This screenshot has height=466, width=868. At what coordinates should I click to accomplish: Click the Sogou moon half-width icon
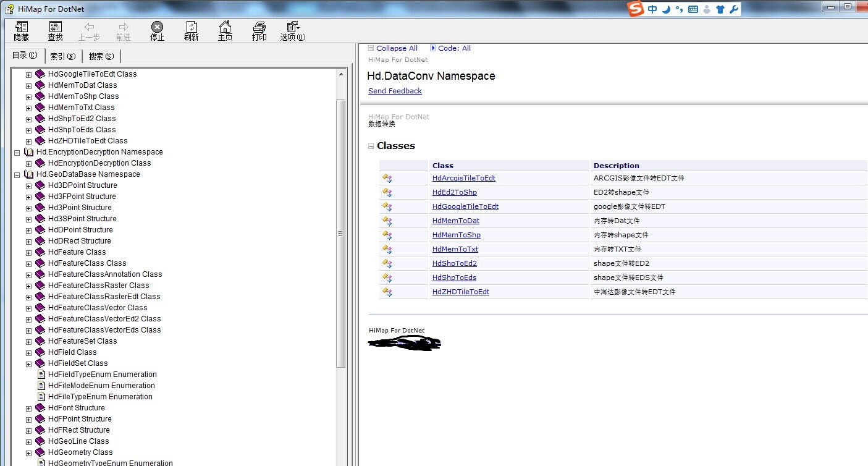(x=667, y=9)
